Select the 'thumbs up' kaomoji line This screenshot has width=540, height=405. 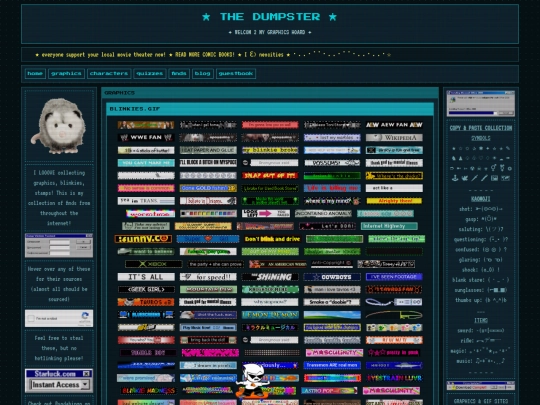pyautogui.click(x=481, y=300)
